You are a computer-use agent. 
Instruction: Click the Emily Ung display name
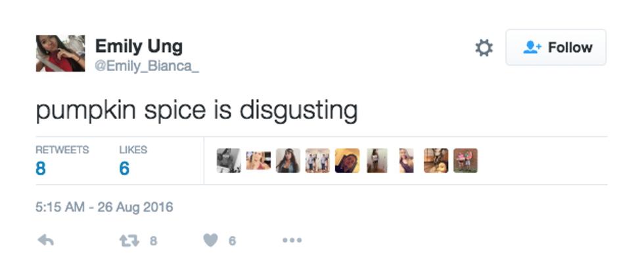click(139, 46)
